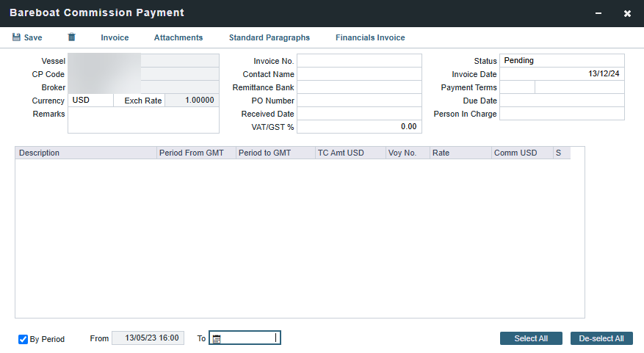Open Financials Invoice

370,37
